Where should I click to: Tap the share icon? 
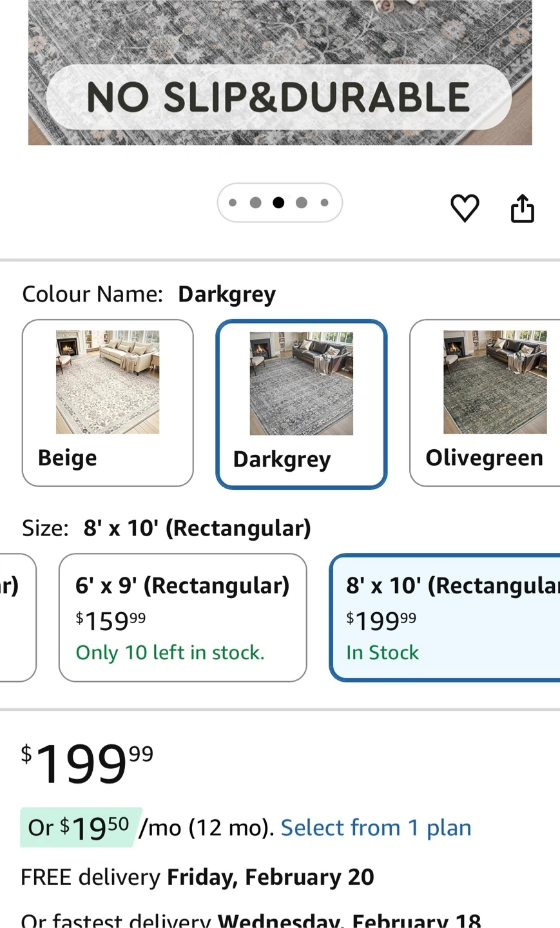click(x=522, y=208)
